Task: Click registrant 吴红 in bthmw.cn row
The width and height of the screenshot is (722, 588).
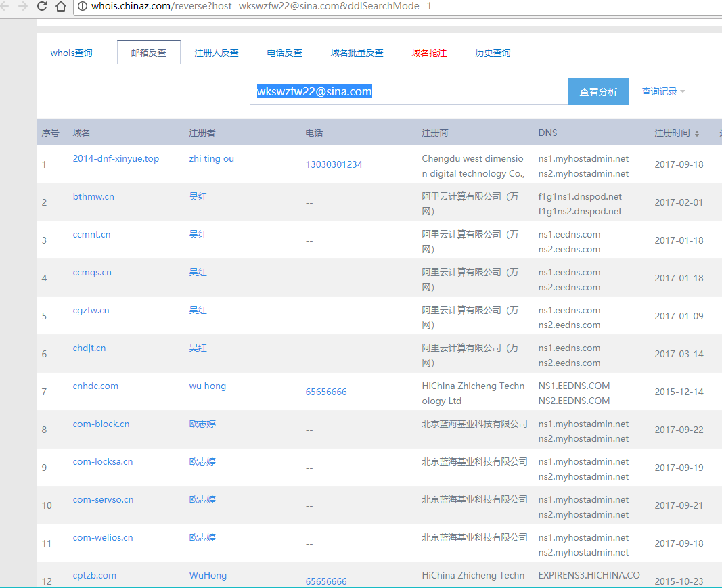Action: [198, 196]
